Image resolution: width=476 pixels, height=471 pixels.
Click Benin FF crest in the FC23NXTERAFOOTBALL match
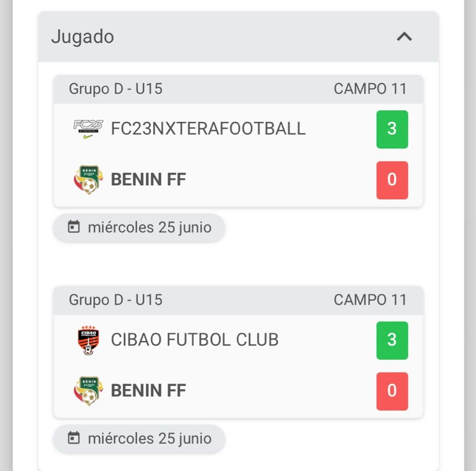[x=88, y=180]
